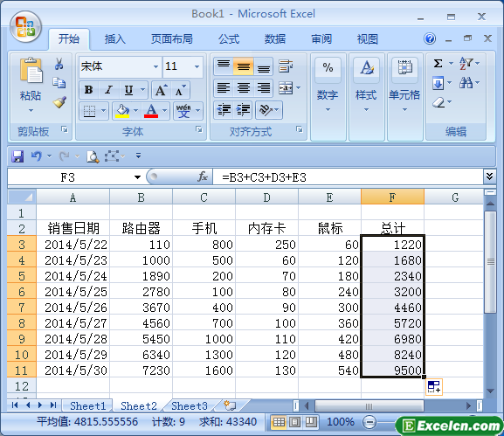Toggle bottom vertical alignment
Screen dimensions: 504x436
click(x=263, y=66)
